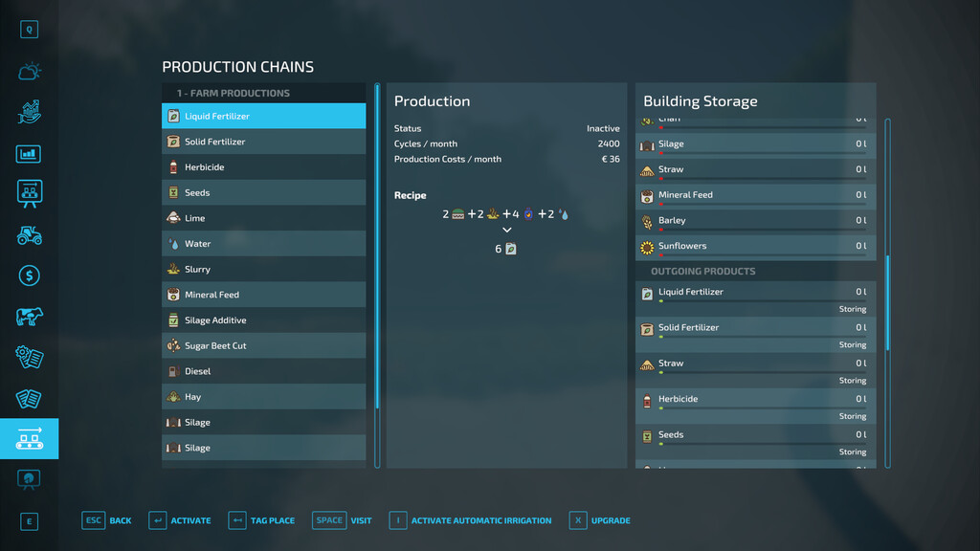Click the E key icon at sidebar bottom
This screenshot has height=551, width=980.
click(x=30, y=521)
